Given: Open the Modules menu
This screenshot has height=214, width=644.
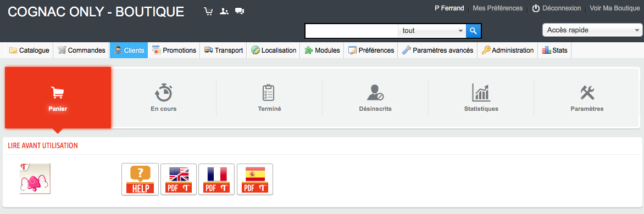Looking at the screenshot, I should tap(322, 50).
